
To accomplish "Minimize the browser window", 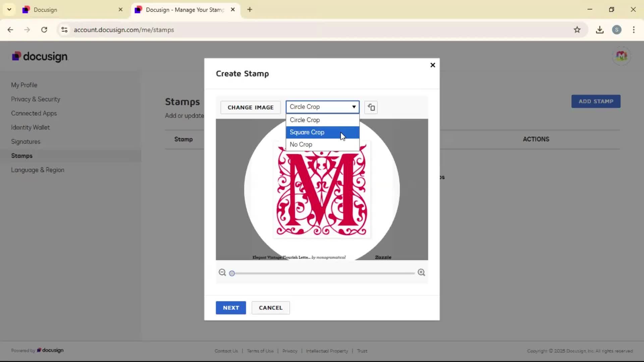I will tap(590, 9).
